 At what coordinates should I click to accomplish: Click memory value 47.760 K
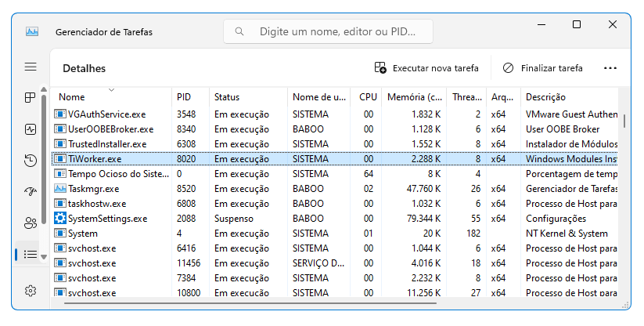click(424, 189)
